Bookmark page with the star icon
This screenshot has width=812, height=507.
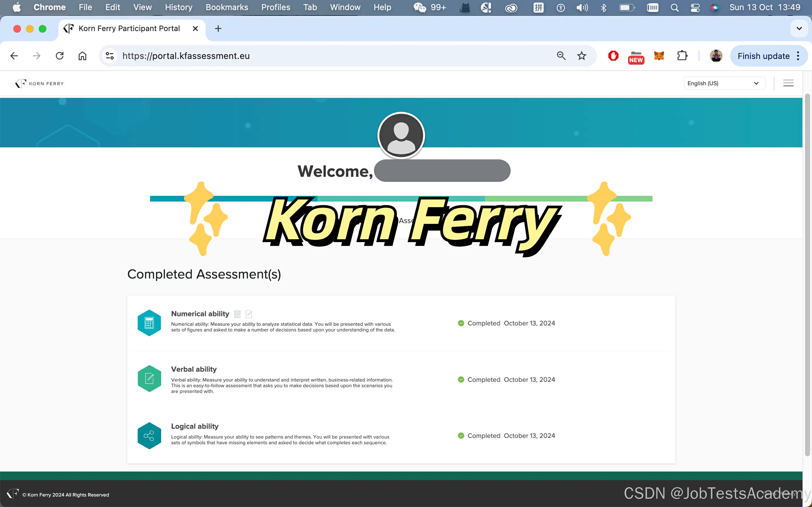[581, 56]
